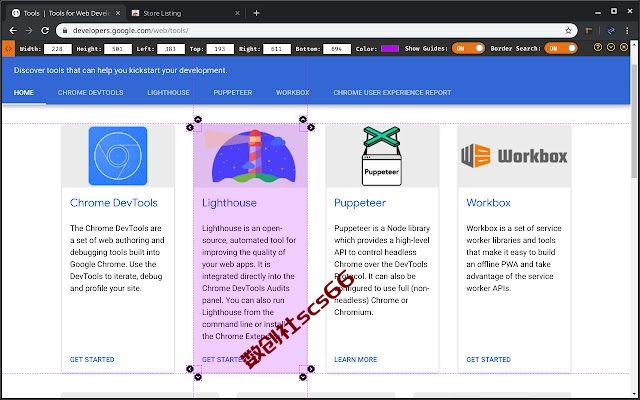Viewport: 640px width, 400px height.
Task: Click the Lighthouse card title link
Action: point(229,203)
